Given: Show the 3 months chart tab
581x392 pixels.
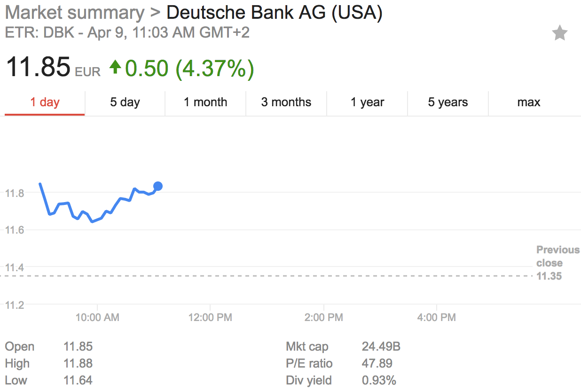Looking at the screenshot, I should tap(286, 102).
